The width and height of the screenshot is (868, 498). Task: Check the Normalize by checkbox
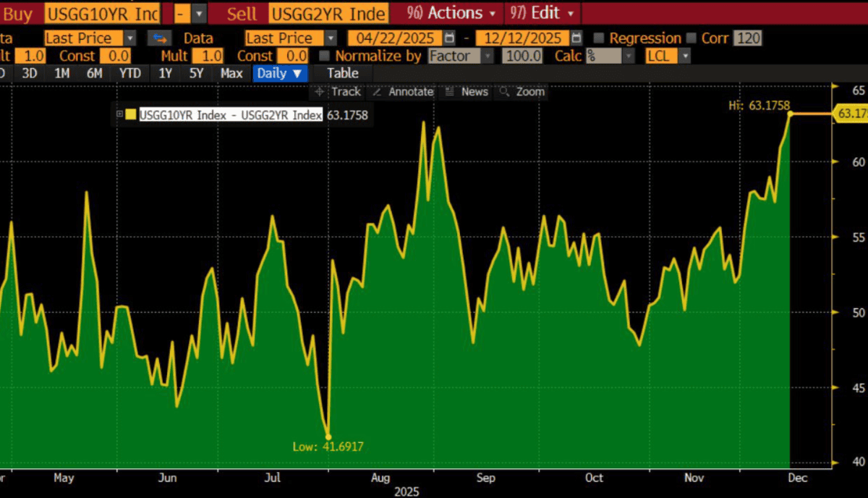(324, 56)
